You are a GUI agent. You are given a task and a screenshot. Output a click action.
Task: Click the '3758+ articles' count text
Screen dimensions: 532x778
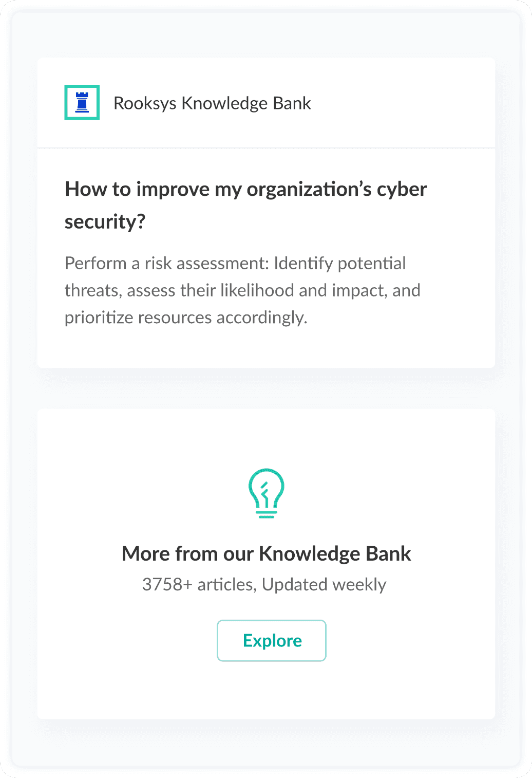(x=198, y=585)
